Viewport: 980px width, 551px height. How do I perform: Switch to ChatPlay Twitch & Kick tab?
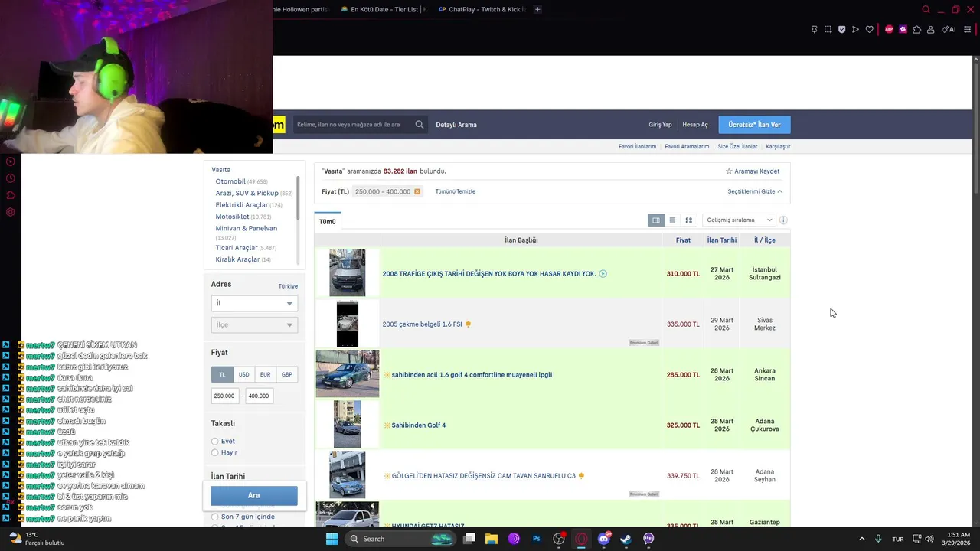(481, 10)
